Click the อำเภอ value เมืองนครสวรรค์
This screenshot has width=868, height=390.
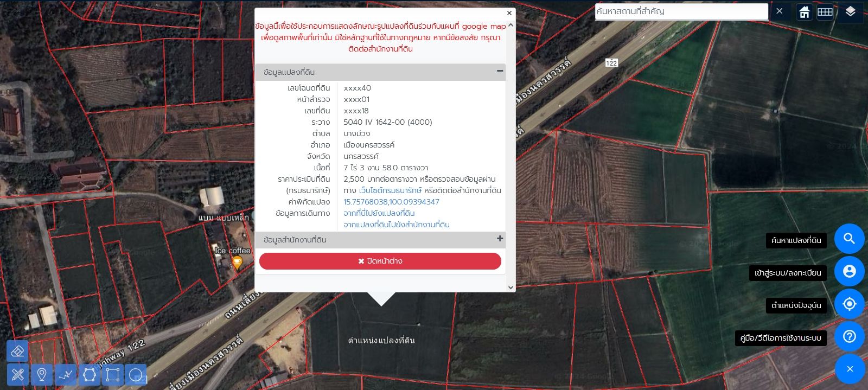pos(369,145)
